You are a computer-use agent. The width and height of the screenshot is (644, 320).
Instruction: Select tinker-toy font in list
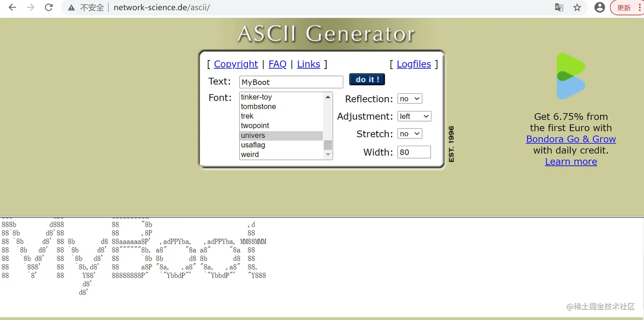click(281, 97)
